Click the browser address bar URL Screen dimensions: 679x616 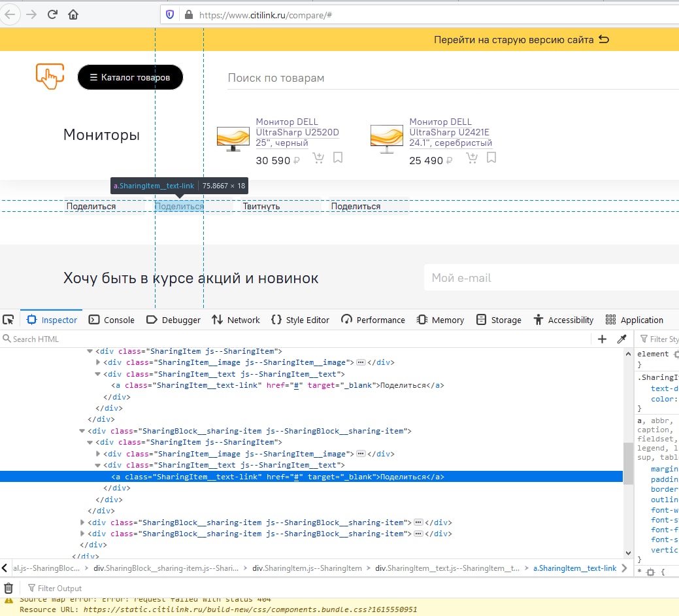point(265,15)
